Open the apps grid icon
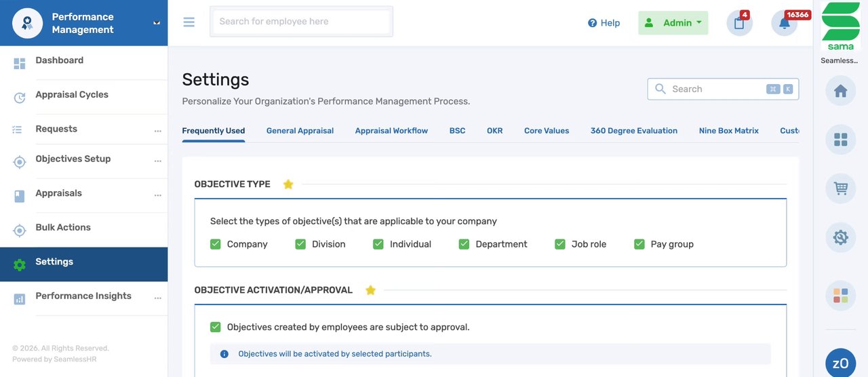This screenshot has height=377, width=868. point(840,140)
